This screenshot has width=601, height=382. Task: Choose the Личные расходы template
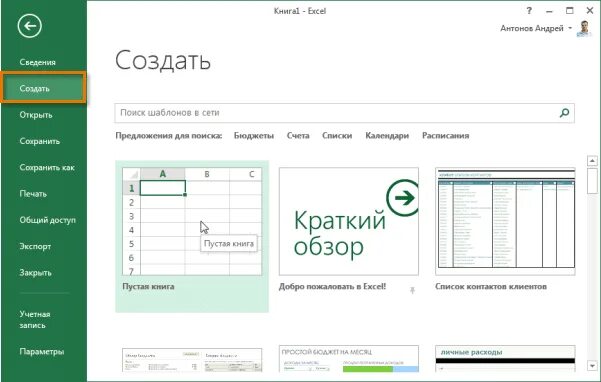click(x=505, y=359)
